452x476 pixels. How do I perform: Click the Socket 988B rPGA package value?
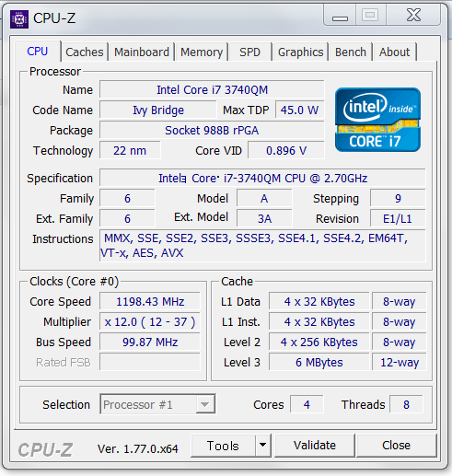point(212,130)
